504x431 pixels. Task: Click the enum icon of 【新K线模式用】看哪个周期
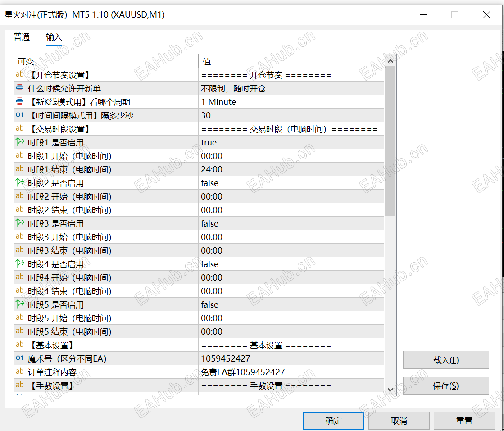click(20, 102)
